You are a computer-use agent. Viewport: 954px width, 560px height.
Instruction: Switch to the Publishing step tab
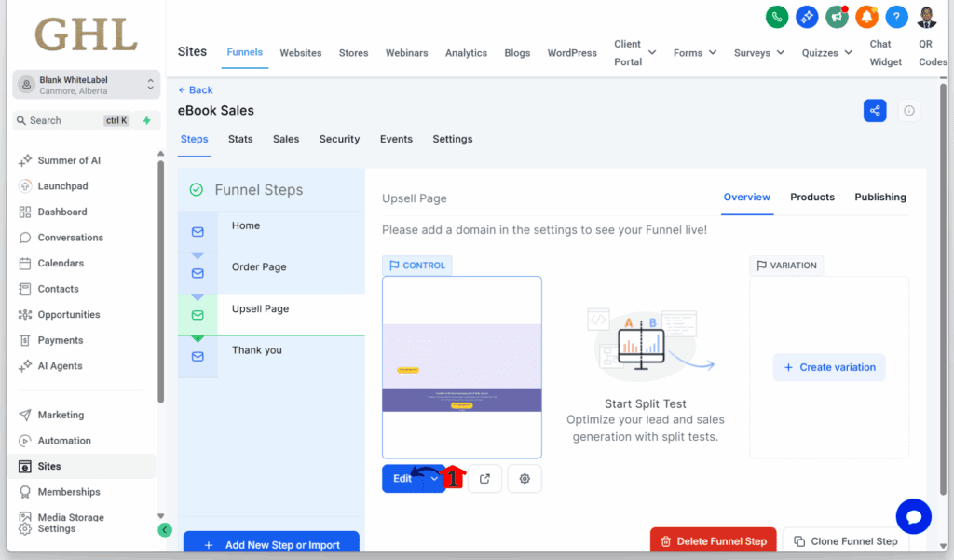880,198
